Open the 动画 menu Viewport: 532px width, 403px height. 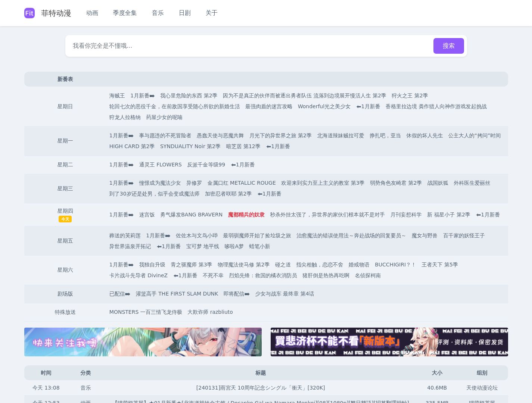92,13
